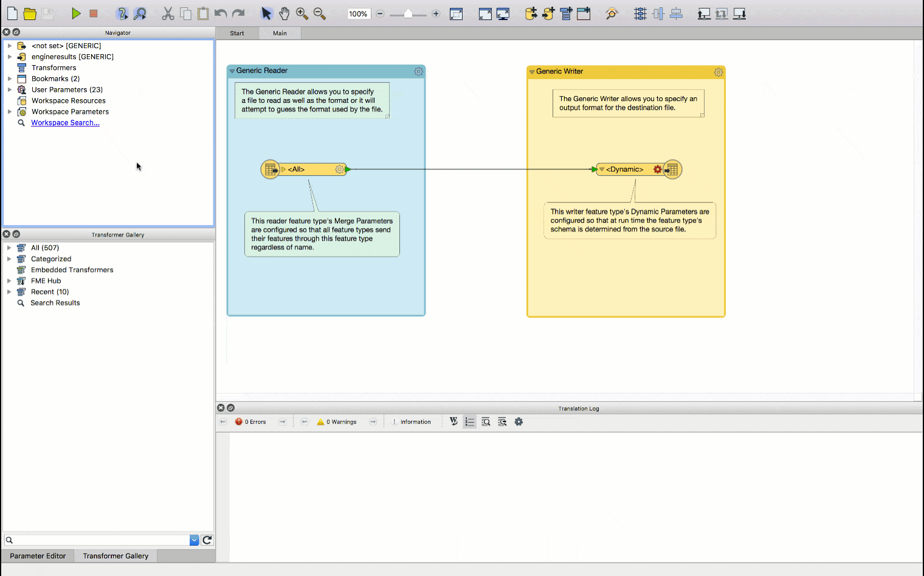The width and height of the screenshot is (924, 576).
Task: Select Embedded Transformers in gallery
Action: coord(72,269)
